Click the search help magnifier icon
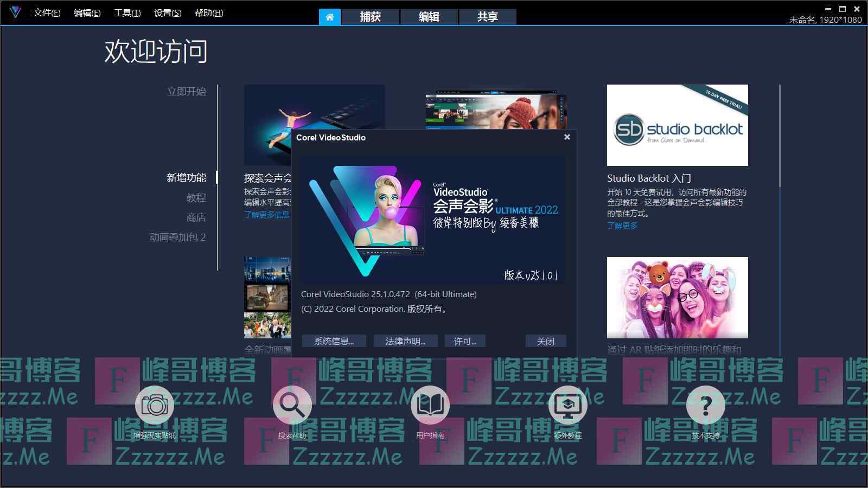 (x=292, y=405)
